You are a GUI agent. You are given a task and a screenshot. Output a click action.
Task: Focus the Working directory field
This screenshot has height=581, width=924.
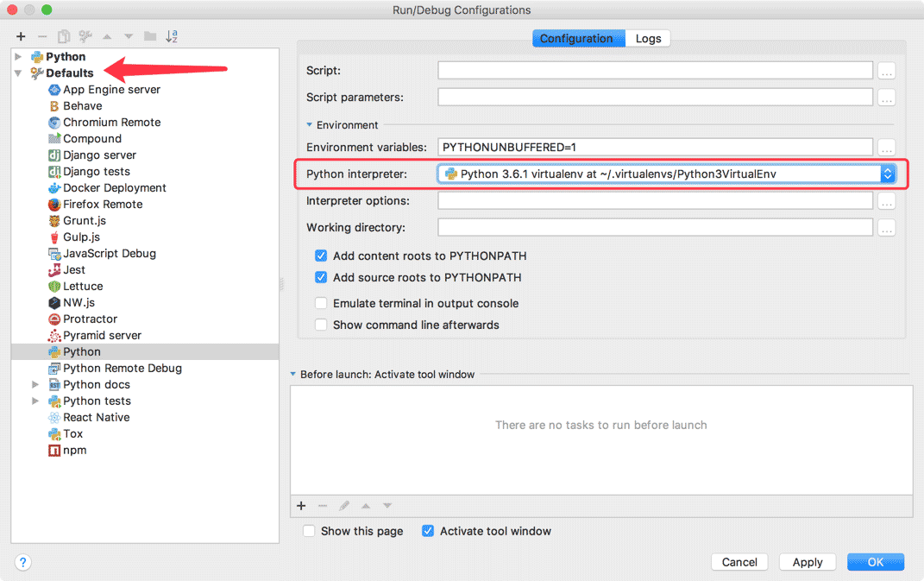coord(655,228)
